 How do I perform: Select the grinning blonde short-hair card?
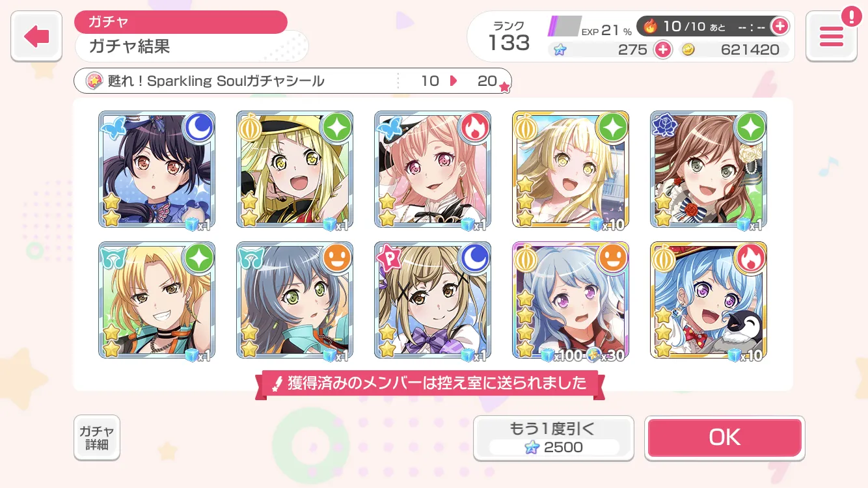click(157, 300)
